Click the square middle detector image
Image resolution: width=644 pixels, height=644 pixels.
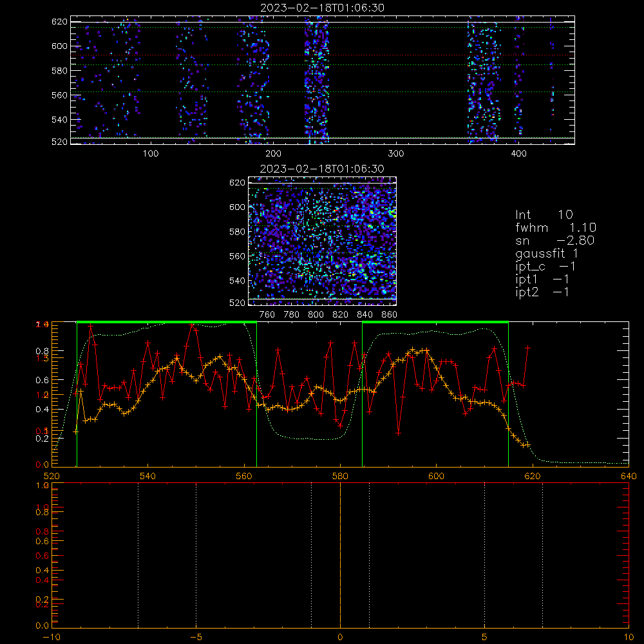click(323, 241)
